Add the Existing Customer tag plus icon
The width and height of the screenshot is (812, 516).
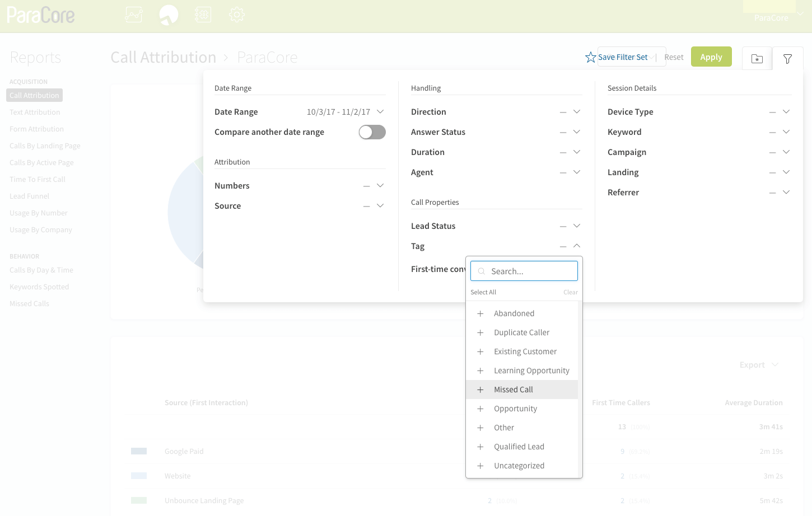(480, 351)
